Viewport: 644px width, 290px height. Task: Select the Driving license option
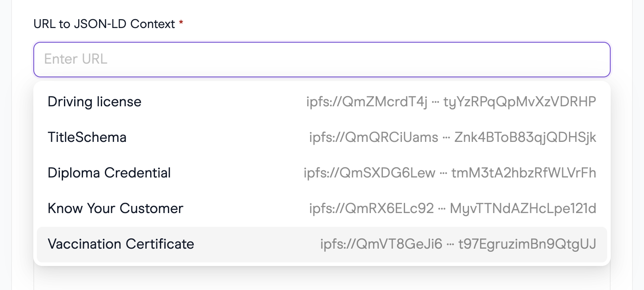pos(322,102)
